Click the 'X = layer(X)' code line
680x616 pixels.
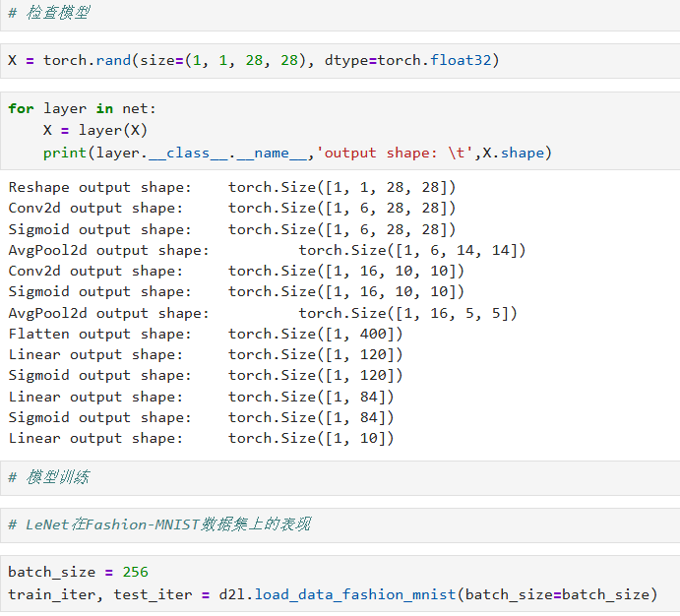tap(95, 130)
